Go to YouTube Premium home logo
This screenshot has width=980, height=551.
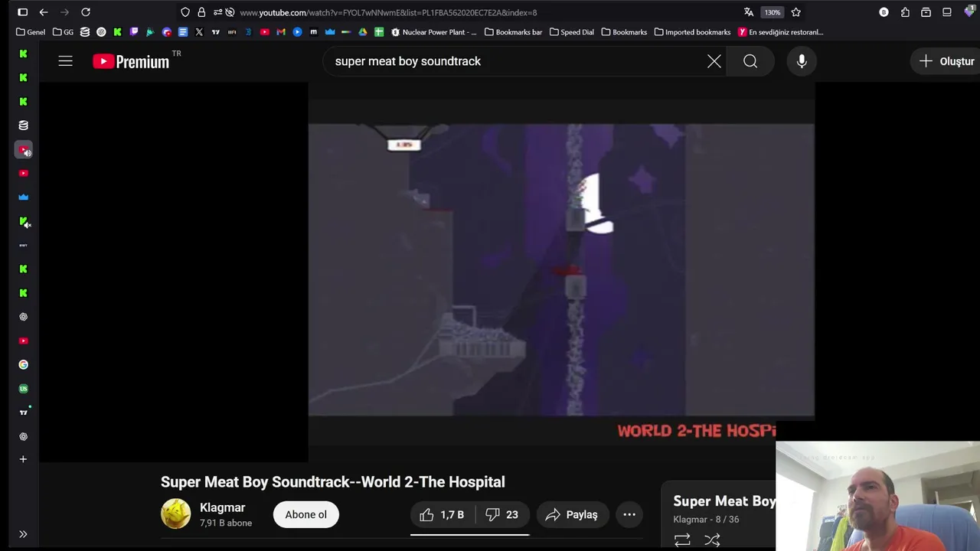131,62
